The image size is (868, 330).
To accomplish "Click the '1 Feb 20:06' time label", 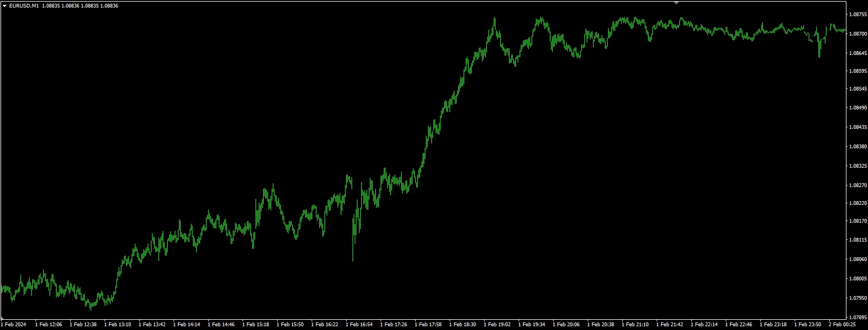I will [566, 325].
